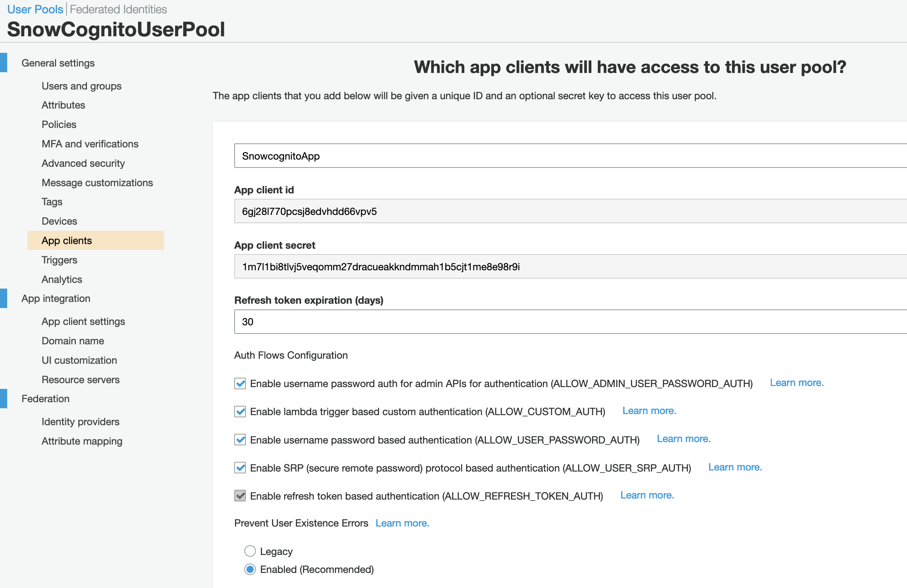Select App clients in the sidebar
This screenshot has width=907, height=588.
tap(66, 240)
